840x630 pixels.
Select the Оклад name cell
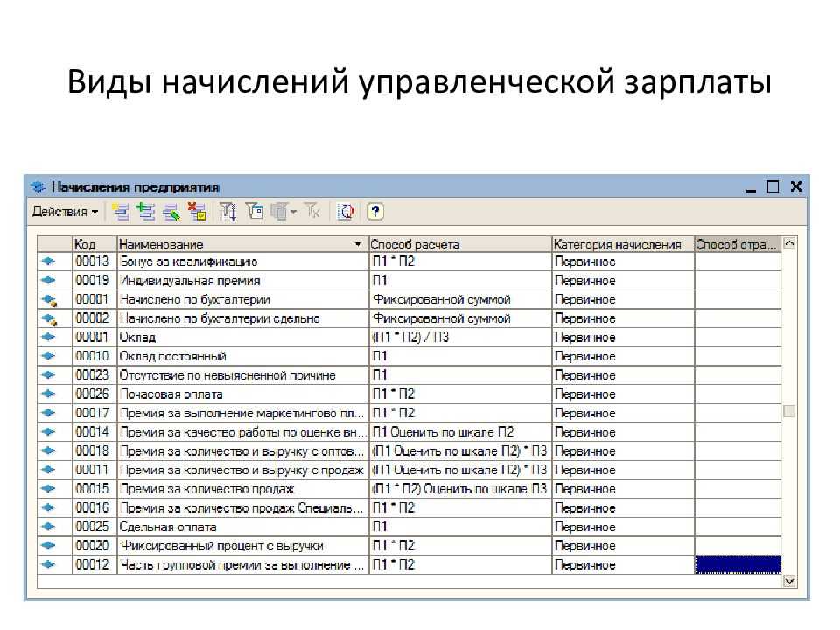[x=242, y=338]
